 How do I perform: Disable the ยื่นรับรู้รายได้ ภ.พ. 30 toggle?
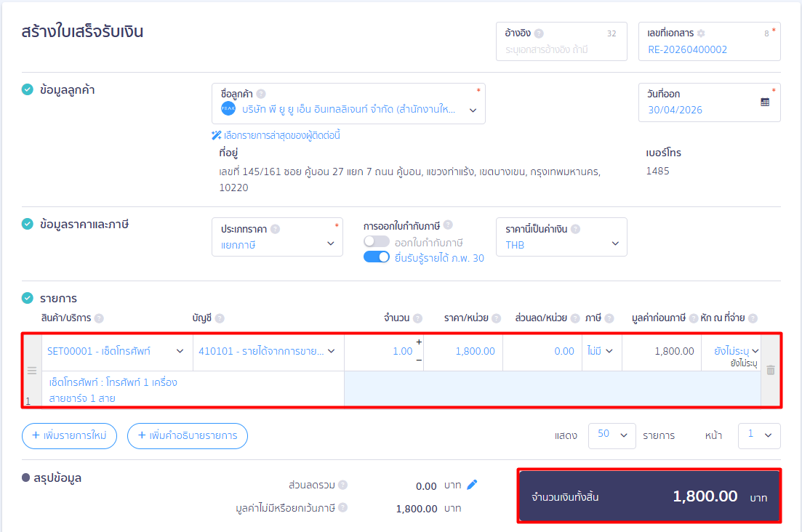377,257
